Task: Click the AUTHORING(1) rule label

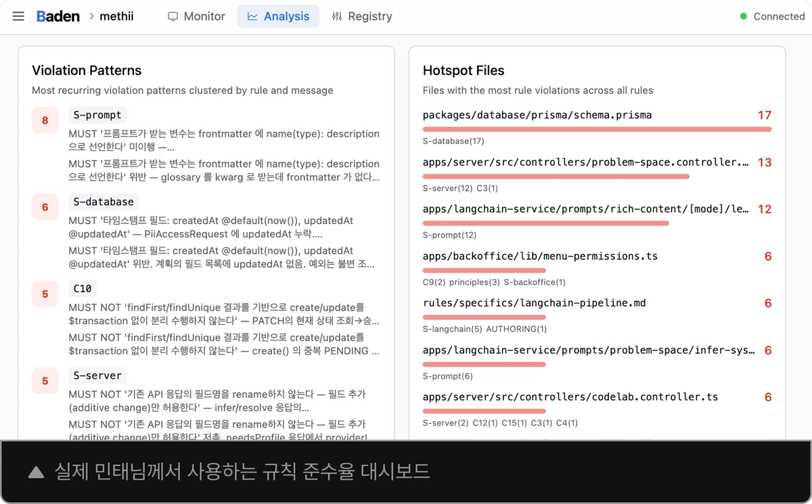Action: (516, 329)
